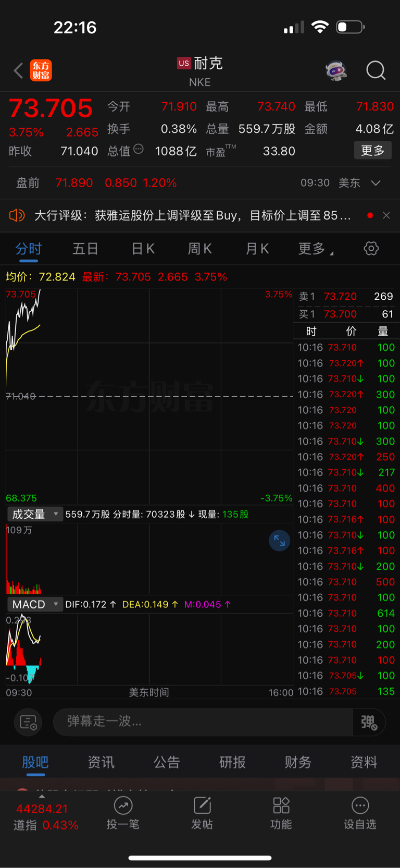Tap the DIF:0.172 indicator value
400x868 pixels.
tap(91, 605)
